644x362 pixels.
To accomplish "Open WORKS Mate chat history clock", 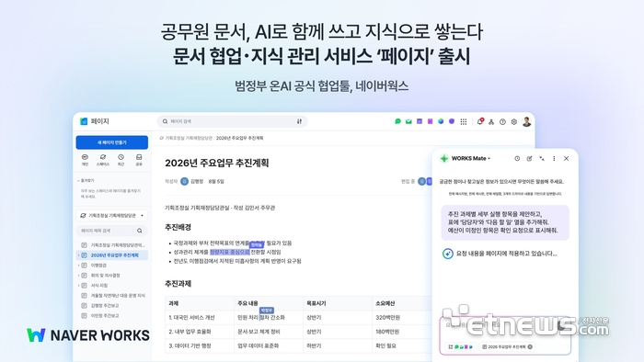I will [x=517, y=158].
